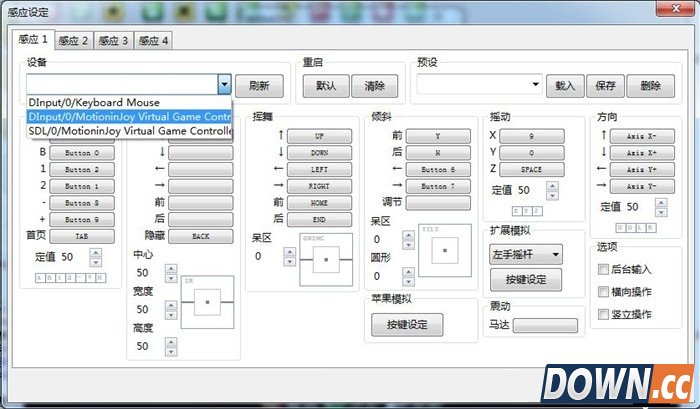Increase the 中心 value with up arrow

171,268
